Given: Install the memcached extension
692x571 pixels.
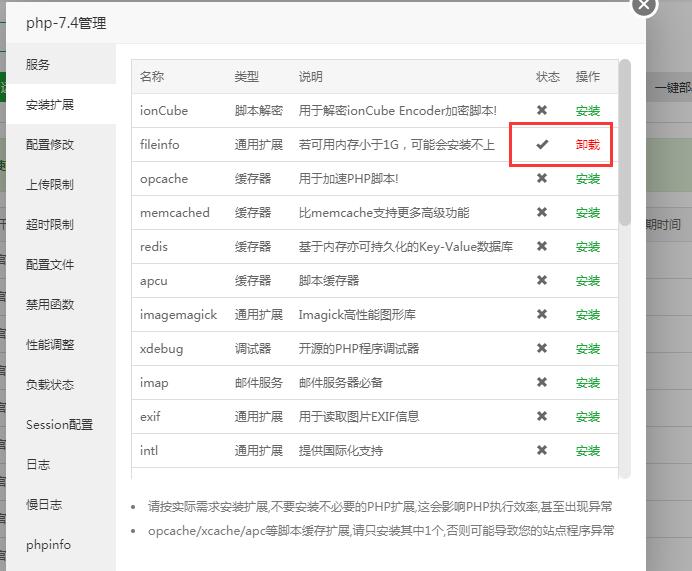Looking at the screenshot, I should click(587, 212).
